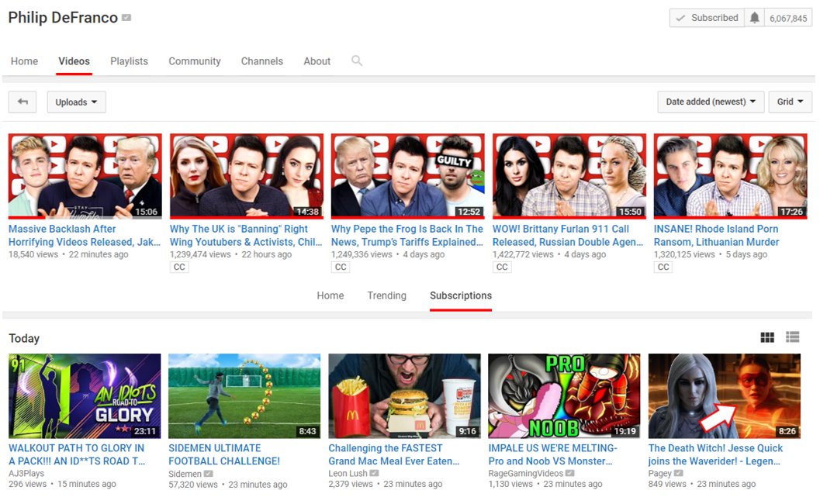Screen dimensions: 820x504
Task: Open the Community tab
Action: (x=195, y=61)
